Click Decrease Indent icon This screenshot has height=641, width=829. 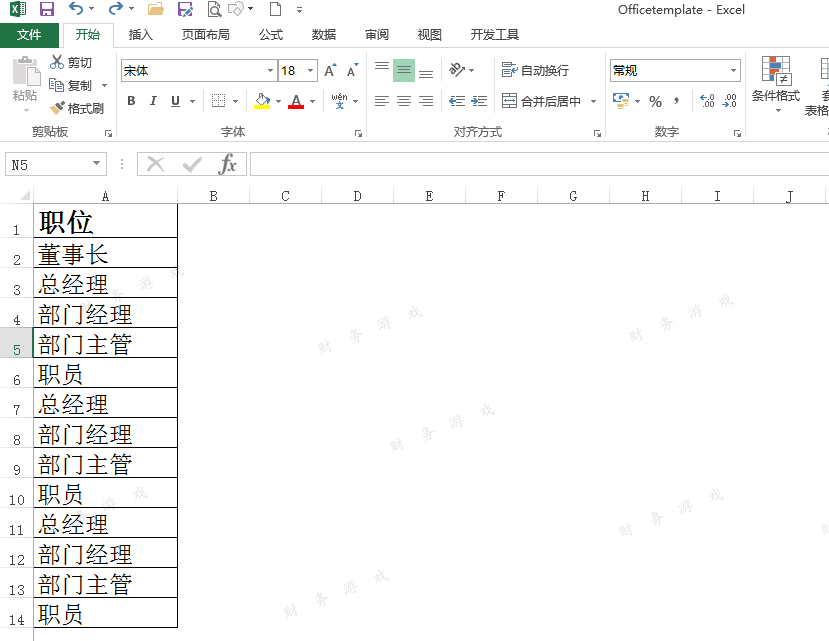tap(457, 100)
